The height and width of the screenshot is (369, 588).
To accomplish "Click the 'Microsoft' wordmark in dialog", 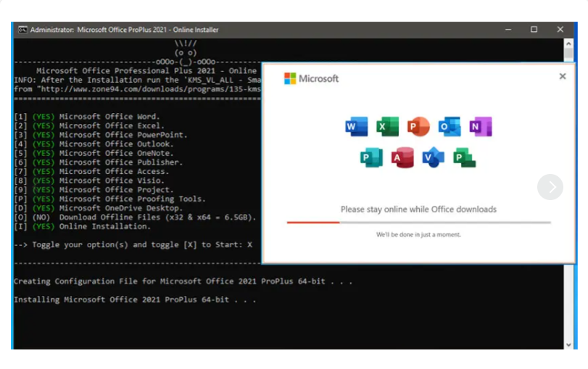I will (x=318, y=78).
